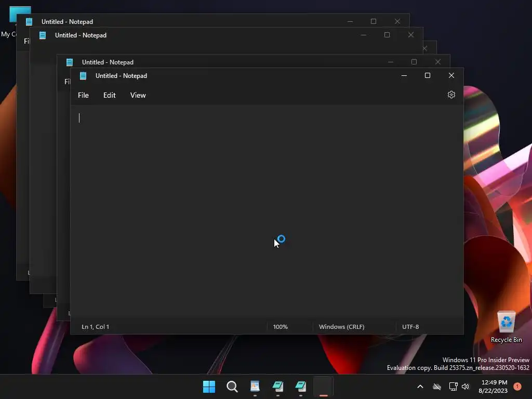
Task: Minimize the front Notepad window
Action: [404, 76]
